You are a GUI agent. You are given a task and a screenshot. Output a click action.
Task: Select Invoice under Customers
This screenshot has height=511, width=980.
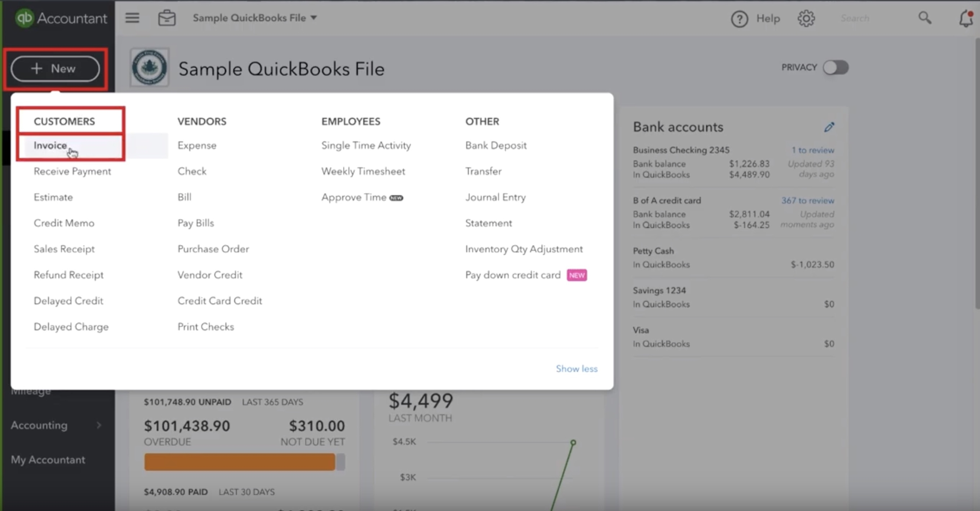[50, 146]
